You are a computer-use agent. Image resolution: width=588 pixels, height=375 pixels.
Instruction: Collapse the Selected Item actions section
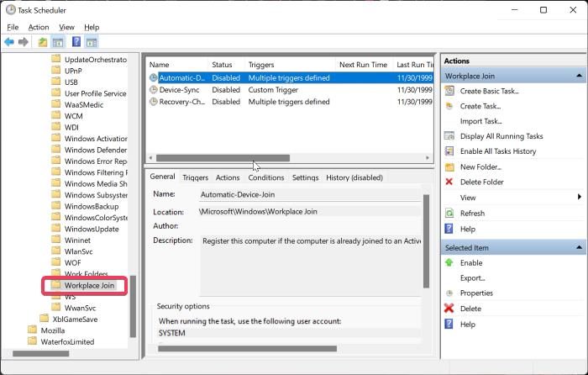pos(579,247)
